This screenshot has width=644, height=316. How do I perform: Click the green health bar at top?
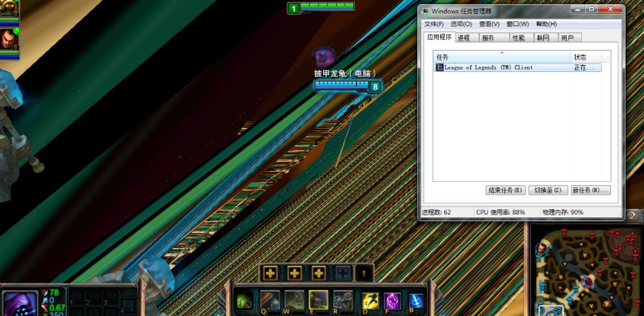point(327,6)
